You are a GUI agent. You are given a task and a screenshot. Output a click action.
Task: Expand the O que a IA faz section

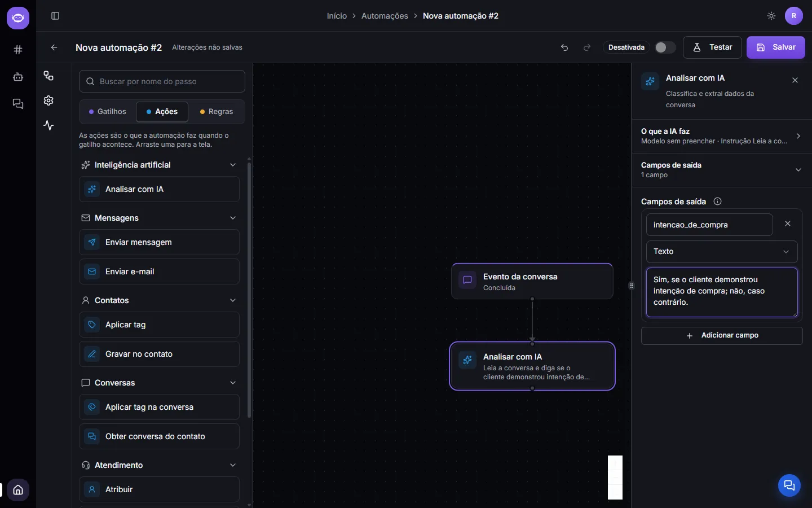click(x=722, y=136)
